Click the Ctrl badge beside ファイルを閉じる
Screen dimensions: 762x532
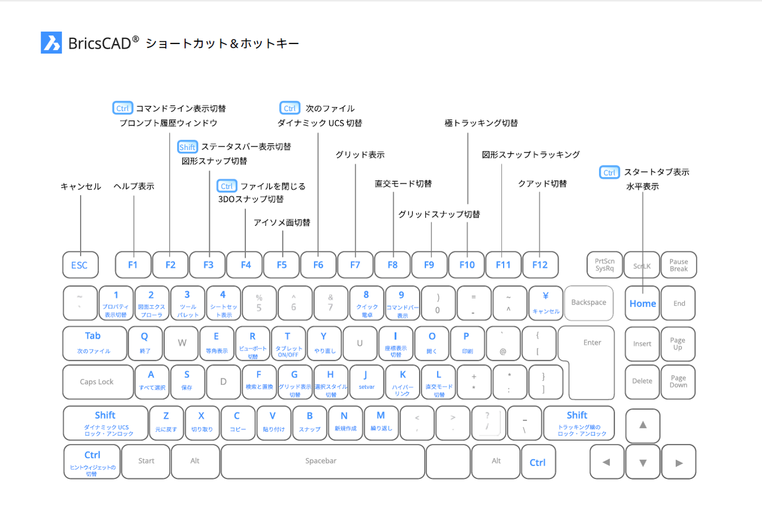pos(226,186)
